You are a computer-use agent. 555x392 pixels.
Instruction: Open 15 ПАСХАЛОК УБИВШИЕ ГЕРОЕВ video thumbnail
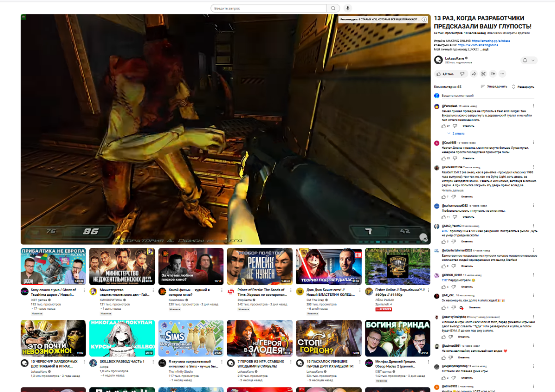coord(328,338)
